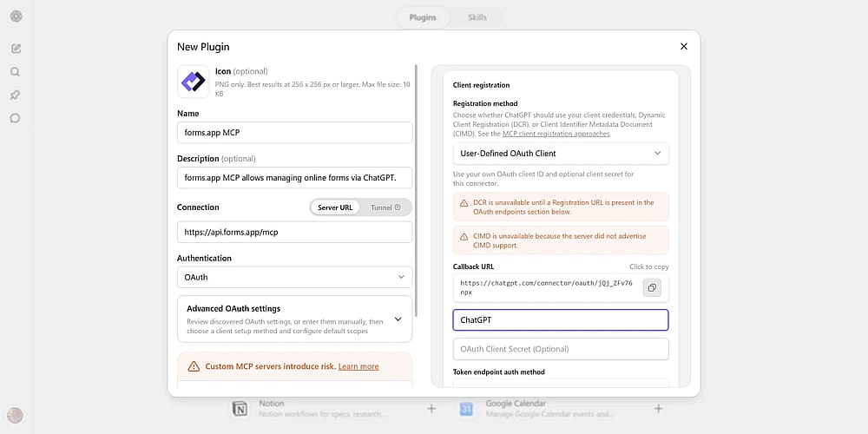Click the warning icon beside Custom MCP servers
This screenshot has width=868, height=434.
pos(194,366)
